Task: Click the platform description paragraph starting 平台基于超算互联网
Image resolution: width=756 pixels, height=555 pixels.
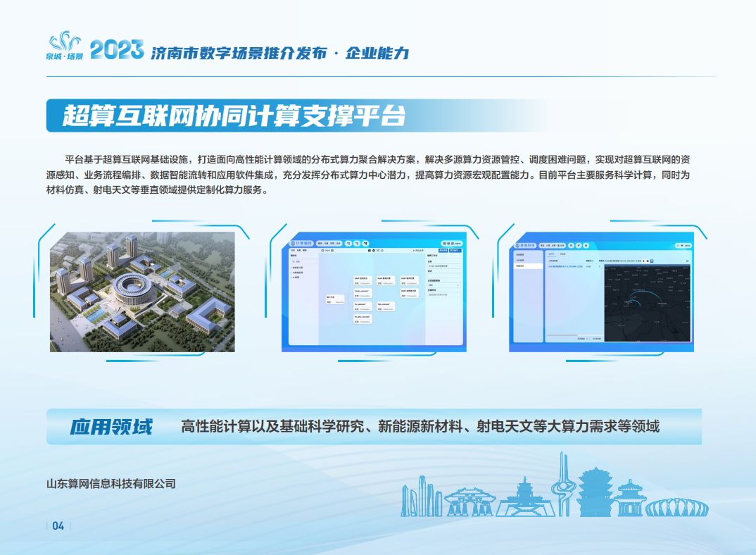Action: click(368, 174)
